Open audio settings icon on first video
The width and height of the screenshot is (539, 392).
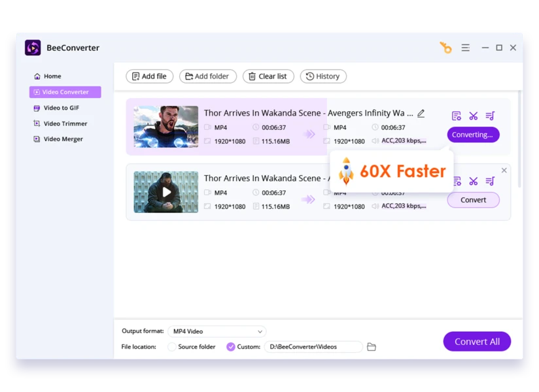click(x=490, y=116)
